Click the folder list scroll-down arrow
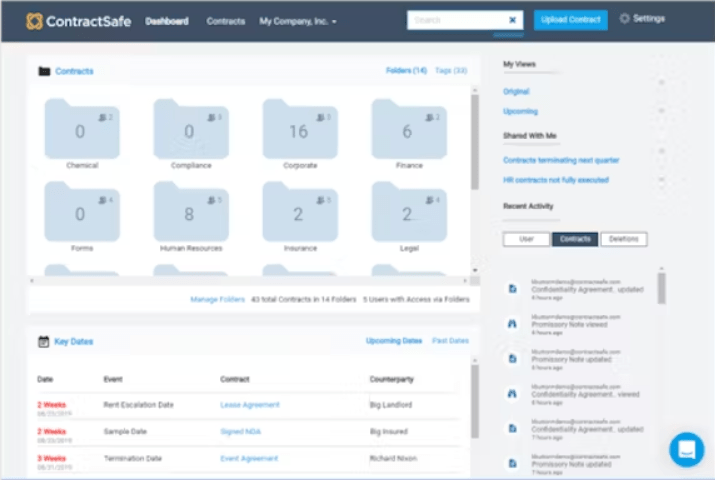715x480 pixels. [475, 270]
